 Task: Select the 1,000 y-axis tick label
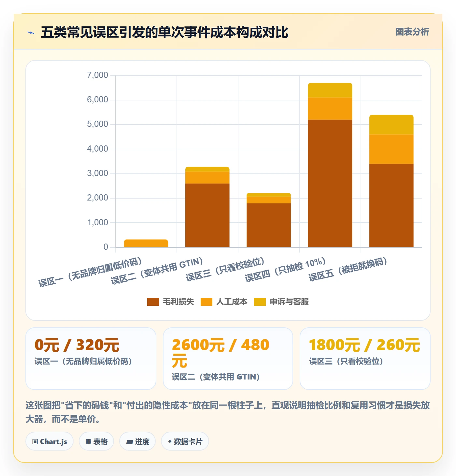point(97,223)
